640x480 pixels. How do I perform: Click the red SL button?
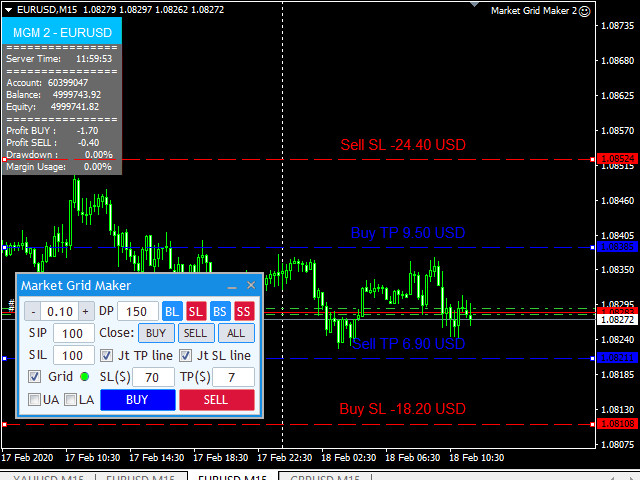click(196, 311)
